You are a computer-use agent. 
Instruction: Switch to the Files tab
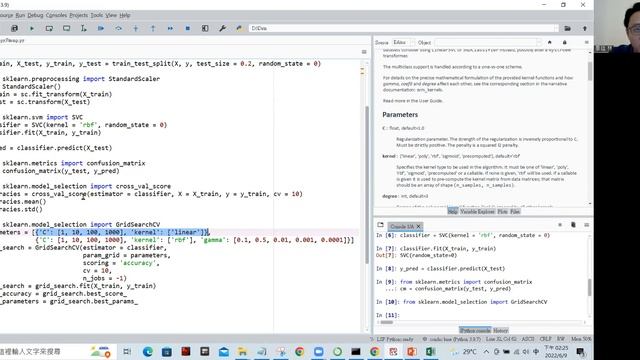point(515,211)
